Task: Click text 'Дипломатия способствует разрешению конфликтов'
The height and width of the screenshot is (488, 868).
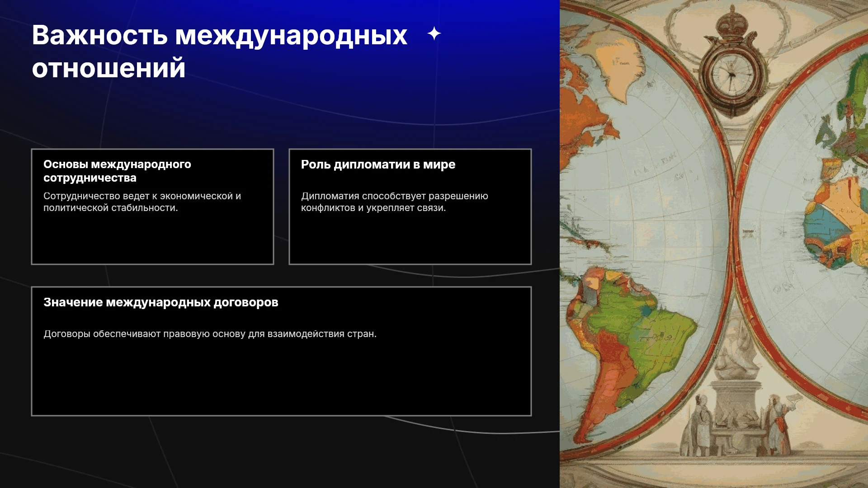Action: 394,202
